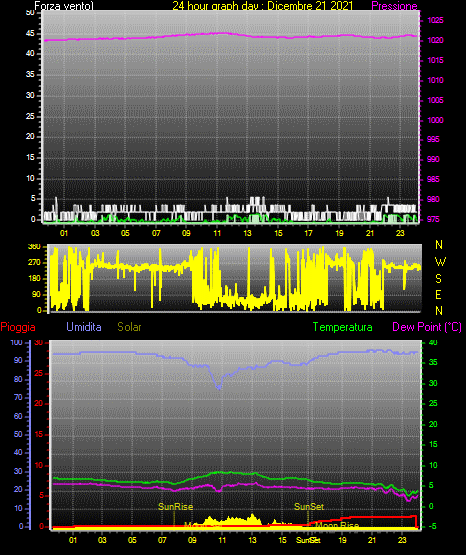Click the S wind direction letter
466x555 pixels.
438,279
